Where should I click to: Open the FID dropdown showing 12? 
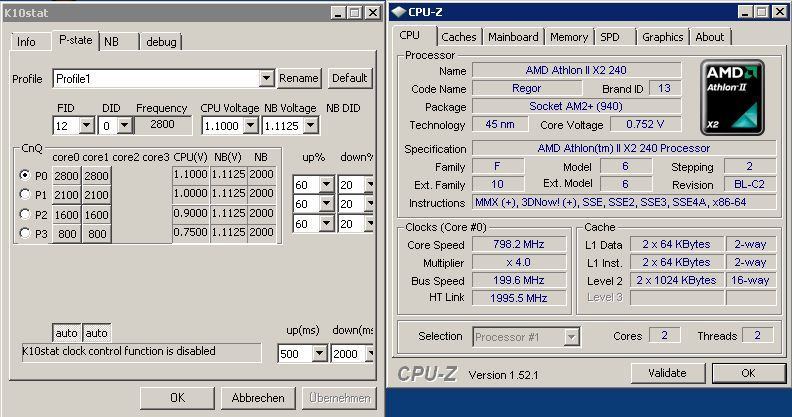(x=87, y=126)
